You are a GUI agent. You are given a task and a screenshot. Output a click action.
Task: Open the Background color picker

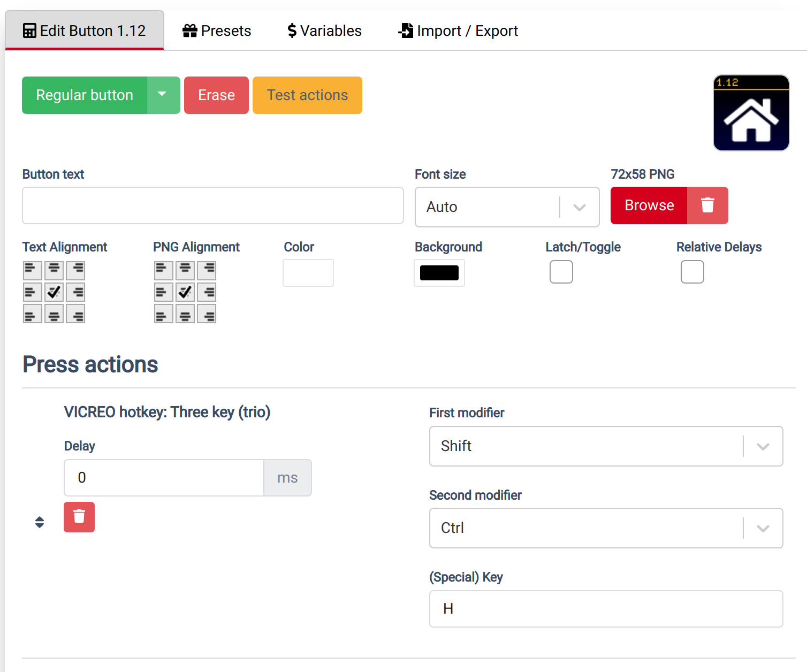click(439, 273)
